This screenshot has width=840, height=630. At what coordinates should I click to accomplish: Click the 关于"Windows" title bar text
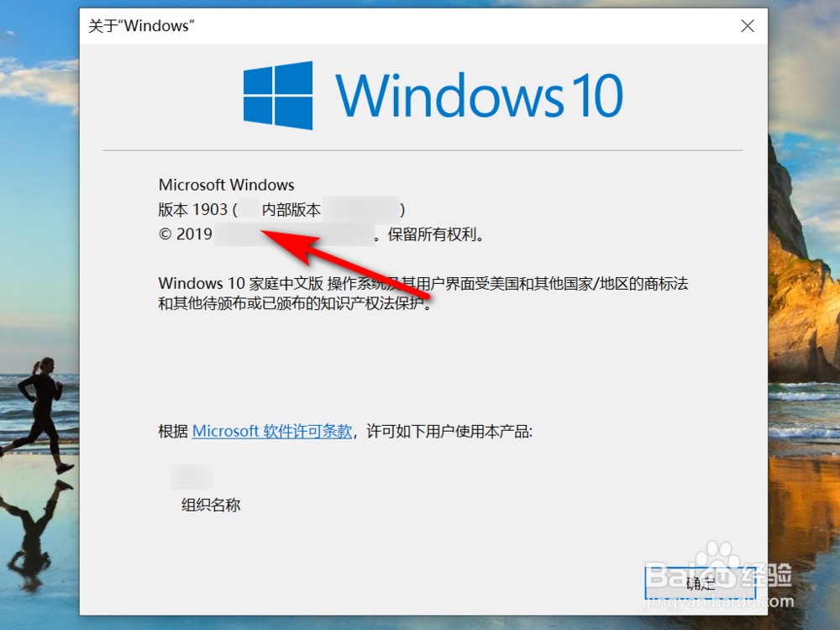click(x=141, y=26)
